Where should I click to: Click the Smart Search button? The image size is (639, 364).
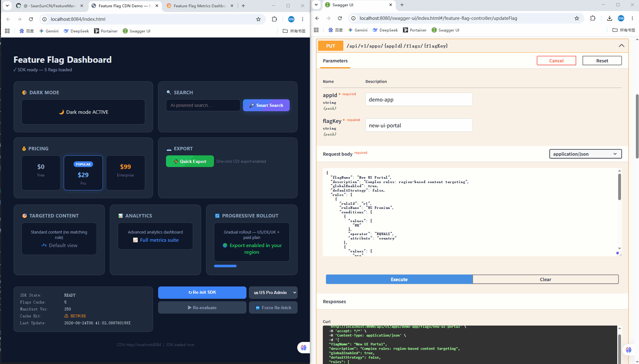[x=266, y=105]
